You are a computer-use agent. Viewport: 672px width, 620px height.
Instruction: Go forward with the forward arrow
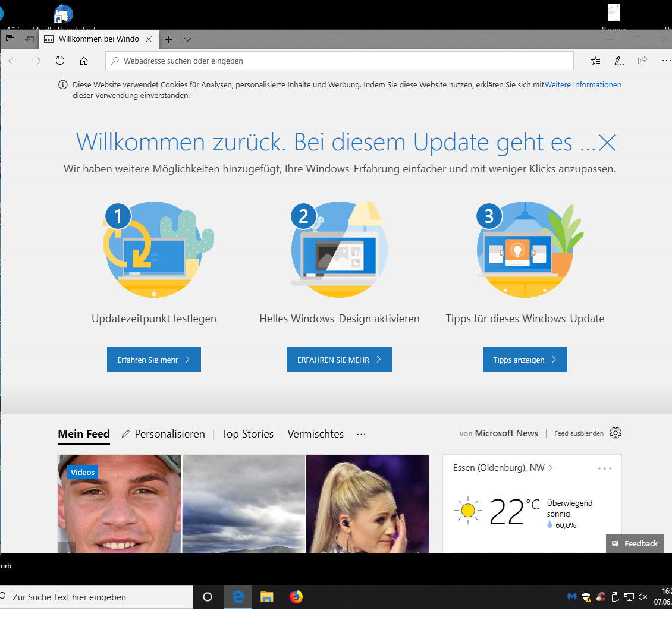(36, 61)
